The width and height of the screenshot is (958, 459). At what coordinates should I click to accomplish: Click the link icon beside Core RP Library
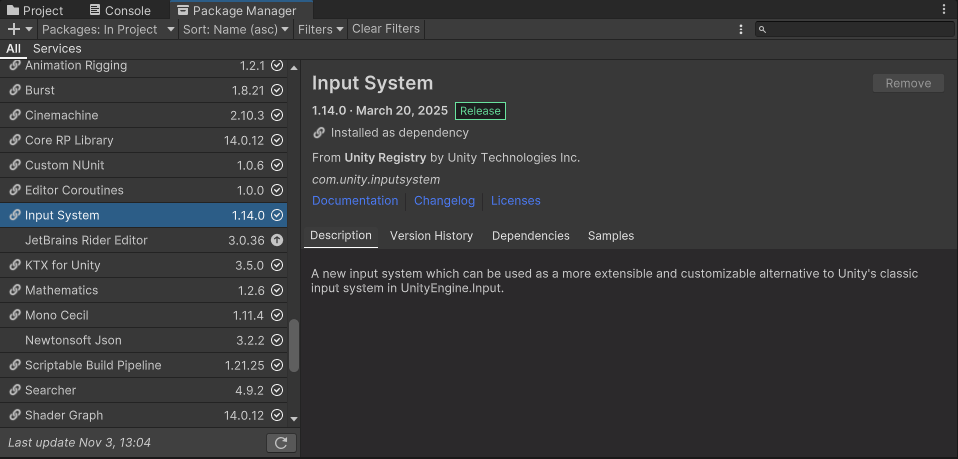(15, 141)
